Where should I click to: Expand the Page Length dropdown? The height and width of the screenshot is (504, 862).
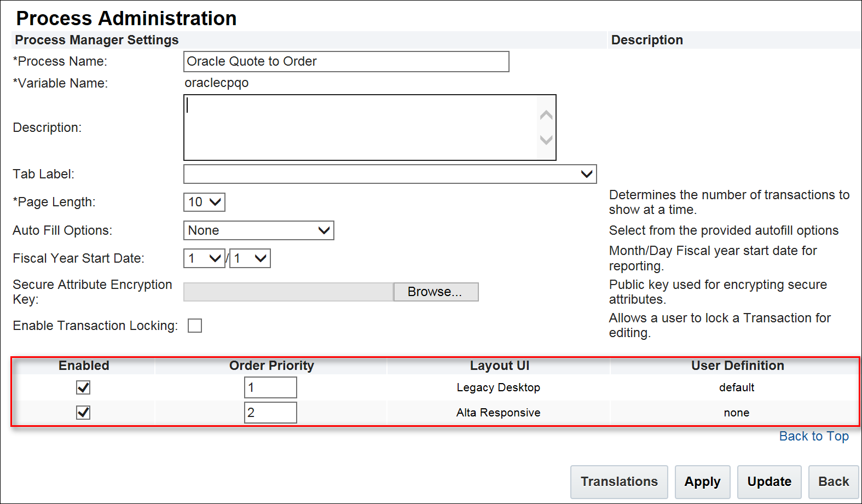(x=204, y=202)
